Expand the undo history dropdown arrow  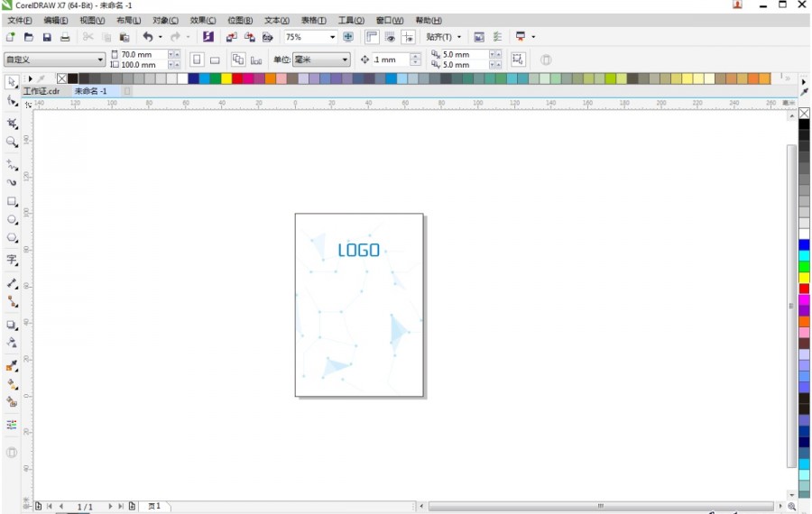160,37
